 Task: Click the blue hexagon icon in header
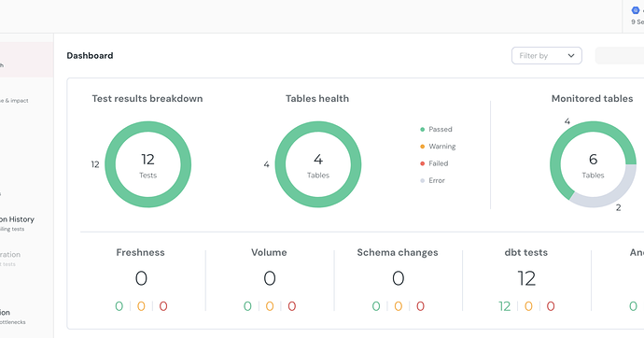[x=636, y=10]
